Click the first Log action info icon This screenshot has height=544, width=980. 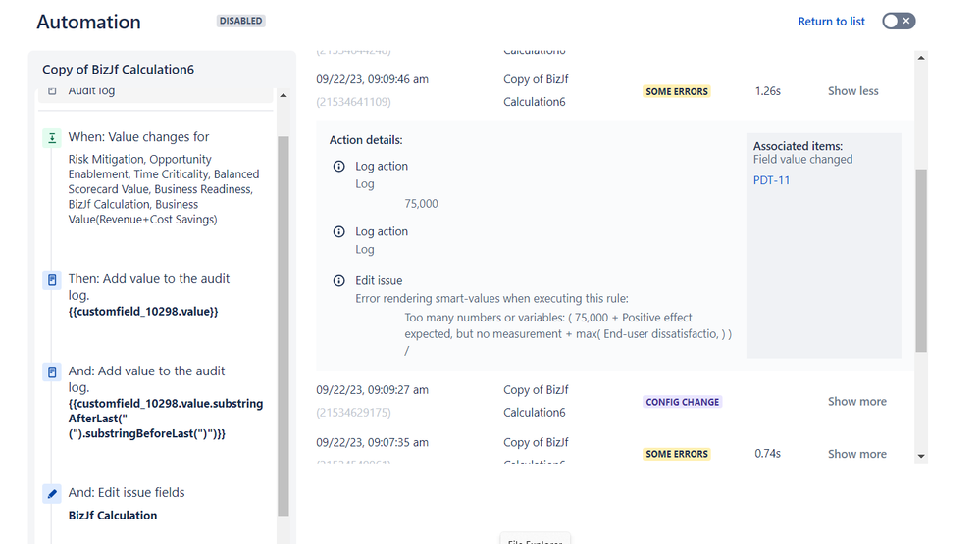coord(338,166)
